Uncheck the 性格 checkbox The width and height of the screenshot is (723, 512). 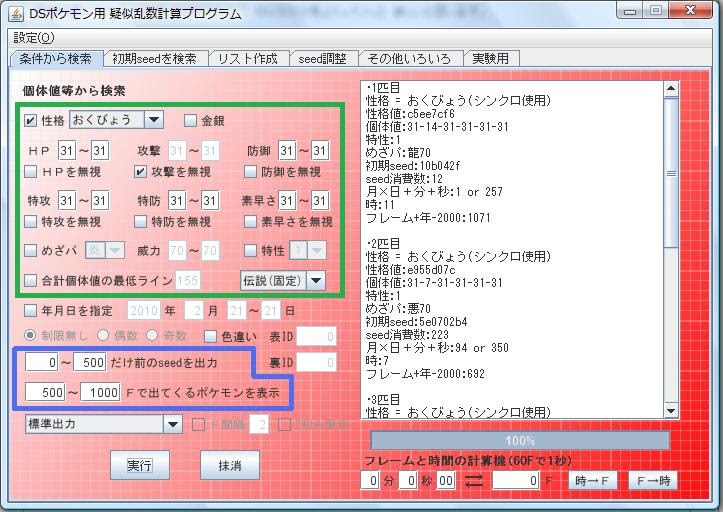coord(30,121)
